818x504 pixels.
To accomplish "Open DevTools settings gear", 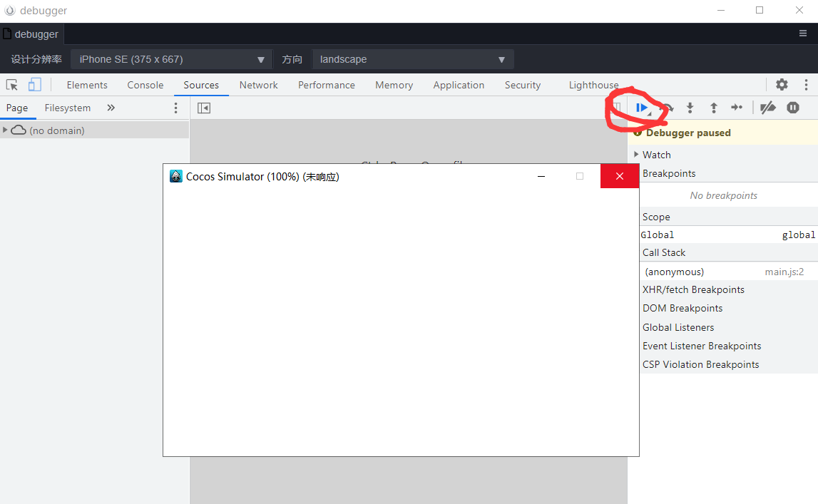I will coord(782,84).
